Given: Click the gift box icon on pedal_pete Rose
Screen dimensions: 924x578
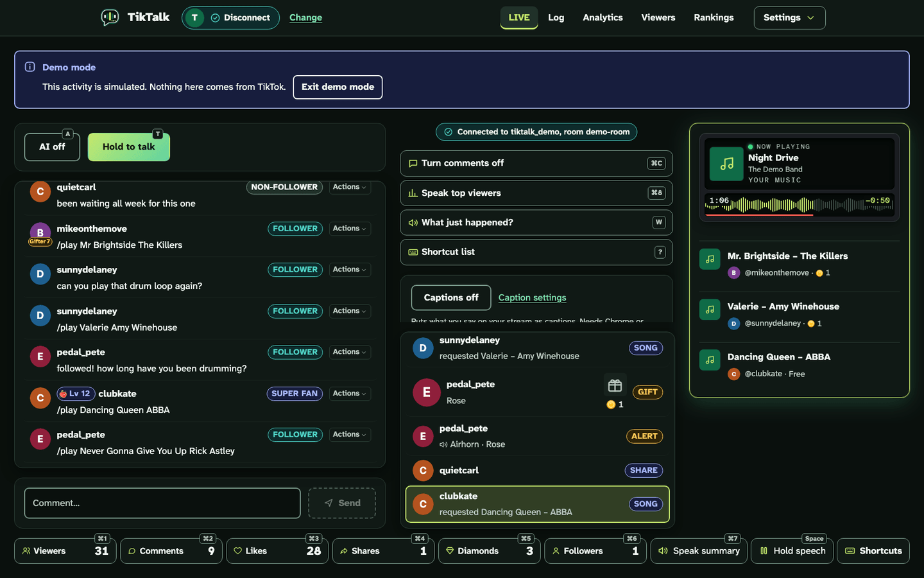Looking at the screenshot, I should tap(615, 385).
